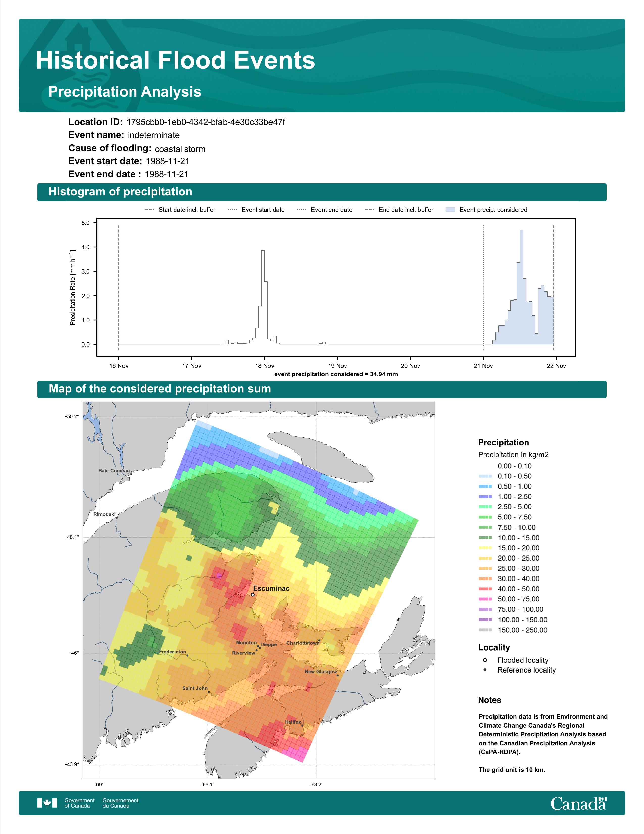Click the Reference locality legend dot

(485, 670)
